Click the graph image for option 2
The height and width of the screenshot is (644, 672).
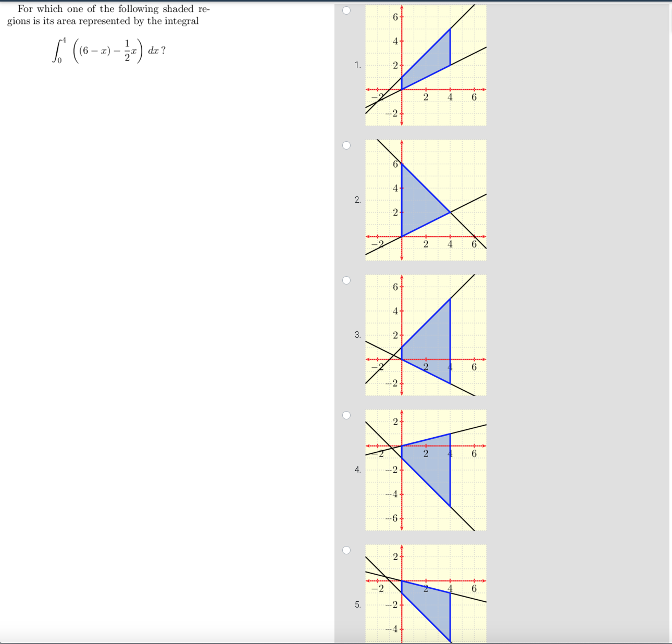coord(425,200)
